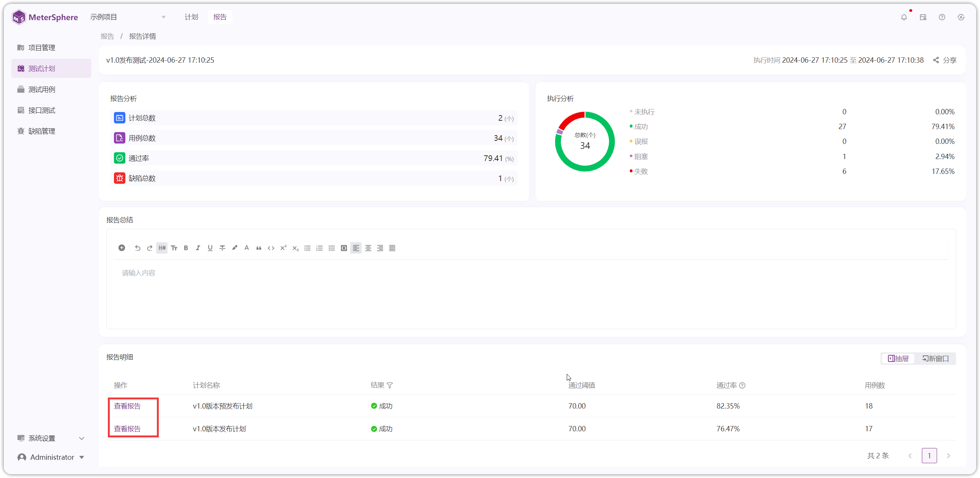Screen dimensions: 980x478
Task: Open the task center icon in the header
Action: click(923, 17)
